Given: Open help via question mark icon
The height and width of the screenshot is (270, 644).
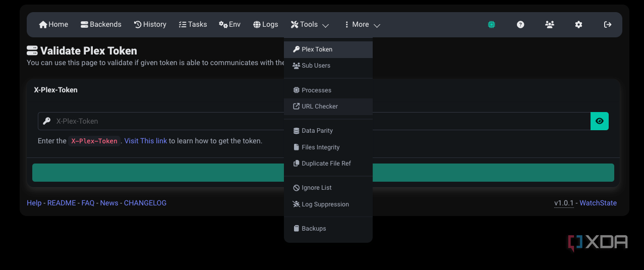Looking at the screenshot, I should [520, 24].
